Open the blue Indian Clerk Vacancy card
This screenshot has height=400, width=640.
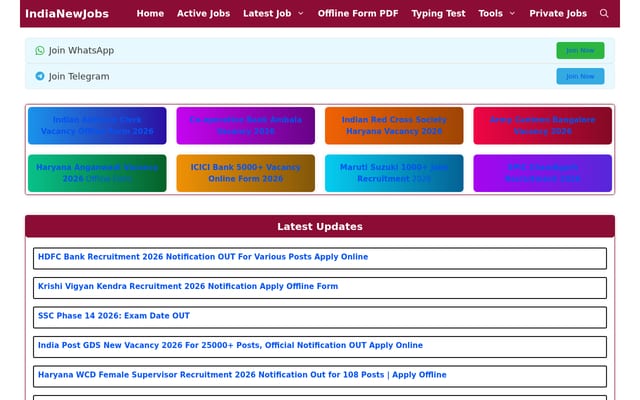tap(97, 126)
